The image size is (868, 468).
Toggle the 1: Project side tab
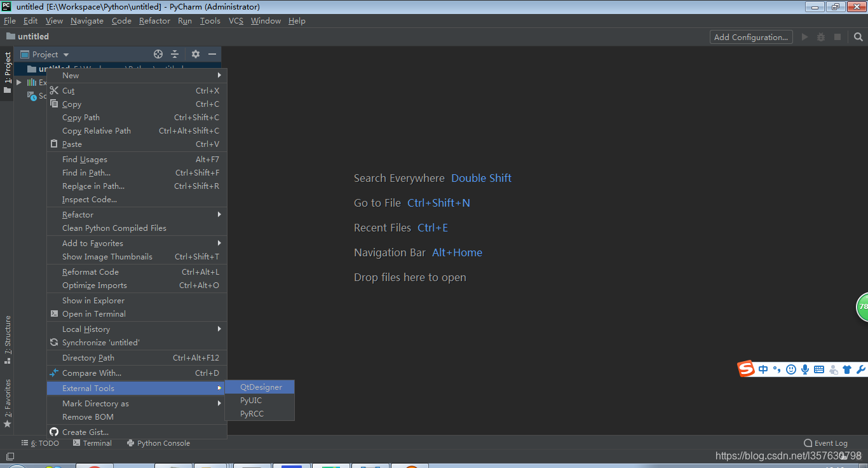(x=7, y=72)
